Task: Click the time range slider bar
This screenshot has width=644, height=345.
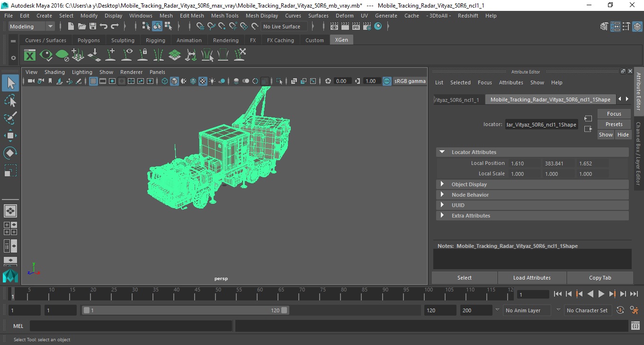Action: (x=185, y=310)
